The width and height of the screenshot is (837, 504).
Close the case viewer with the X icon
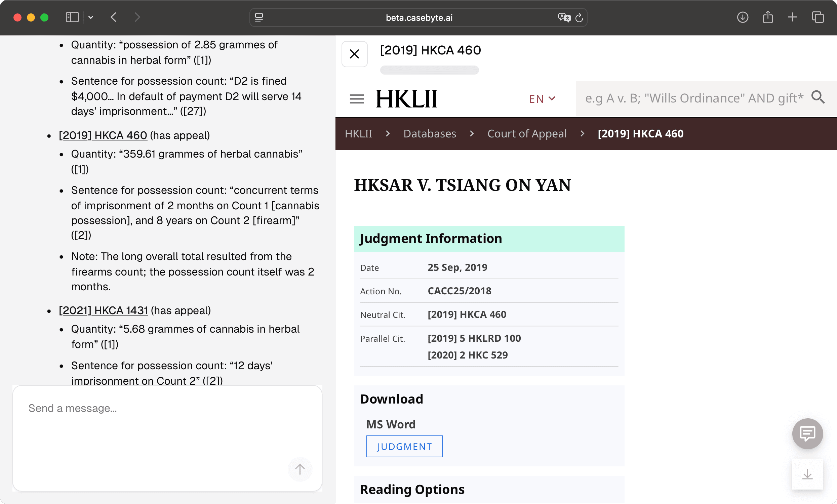[x=354, y=54]
